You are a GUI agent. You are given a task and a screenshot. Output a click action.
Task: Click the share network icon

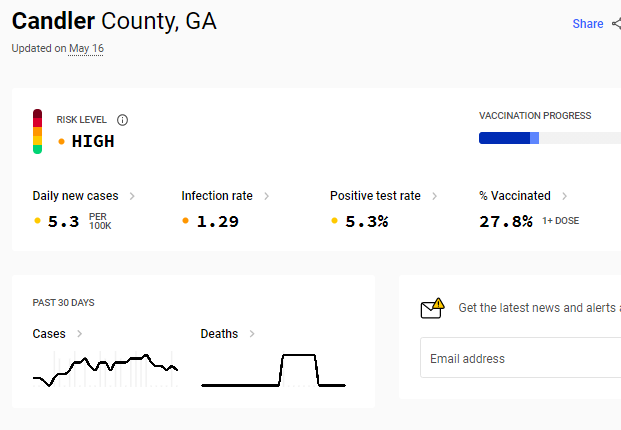tap(617, 23)
